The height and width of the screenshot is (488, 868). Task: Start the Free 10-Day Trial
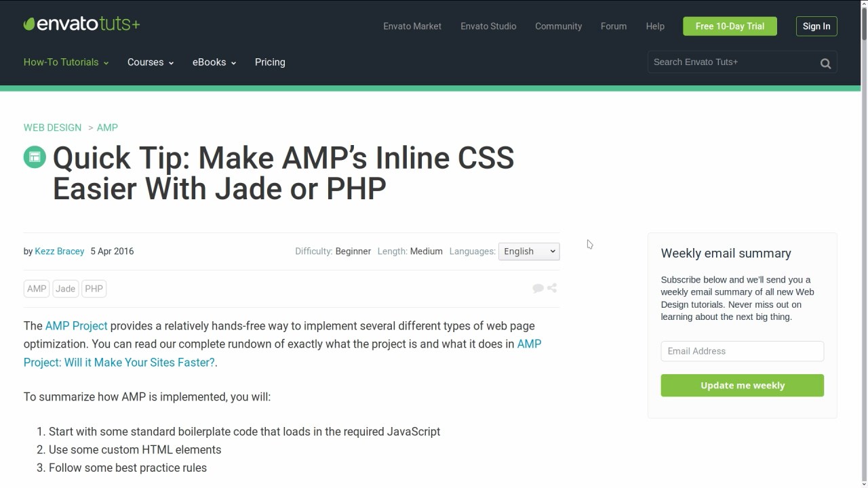coord(730,26)
